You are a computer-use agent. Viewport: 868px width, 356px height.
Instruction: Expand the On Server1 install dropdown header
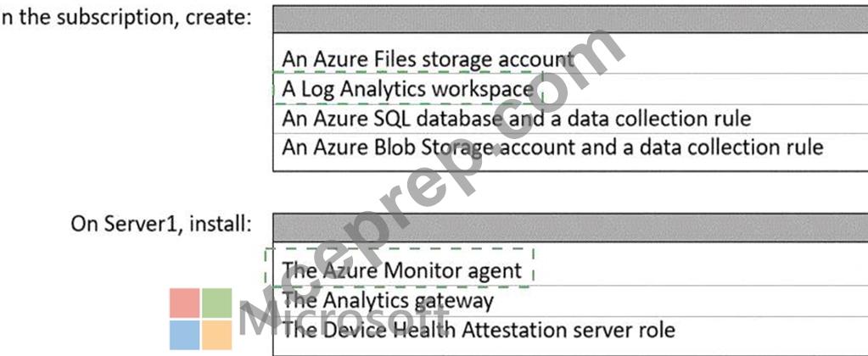570,226
